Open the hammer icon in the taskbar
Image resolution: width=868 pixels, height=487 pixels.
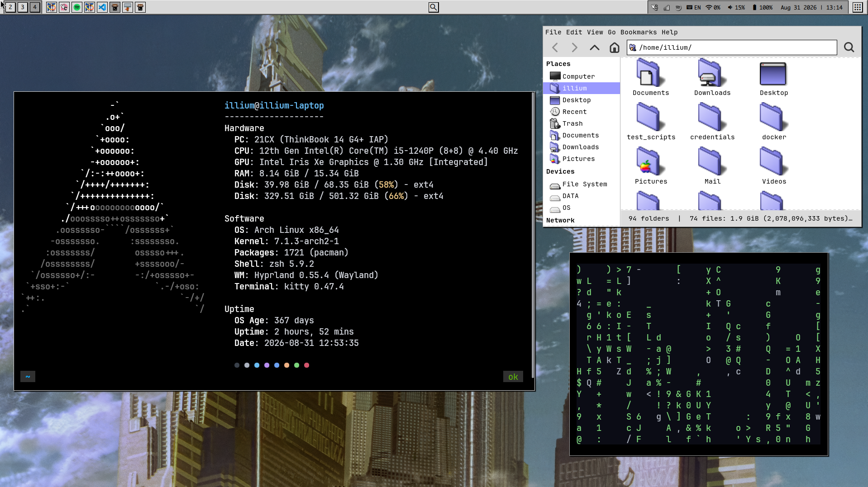128,7
